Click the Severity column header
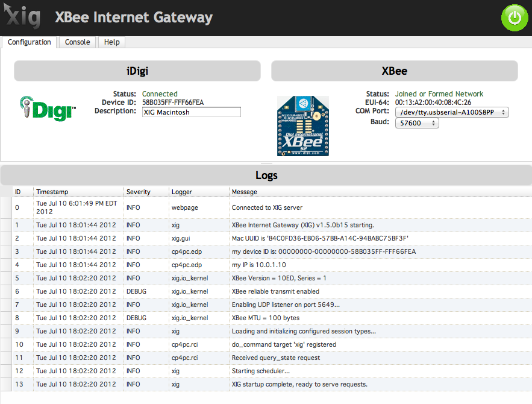The width and height of the screenshot is (532, 404). click(146, 192)
